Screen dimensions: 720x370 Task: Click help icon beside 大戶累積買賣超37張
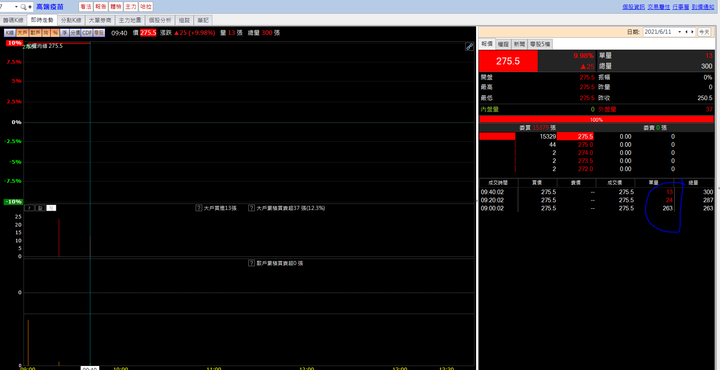tap(251, 208)
